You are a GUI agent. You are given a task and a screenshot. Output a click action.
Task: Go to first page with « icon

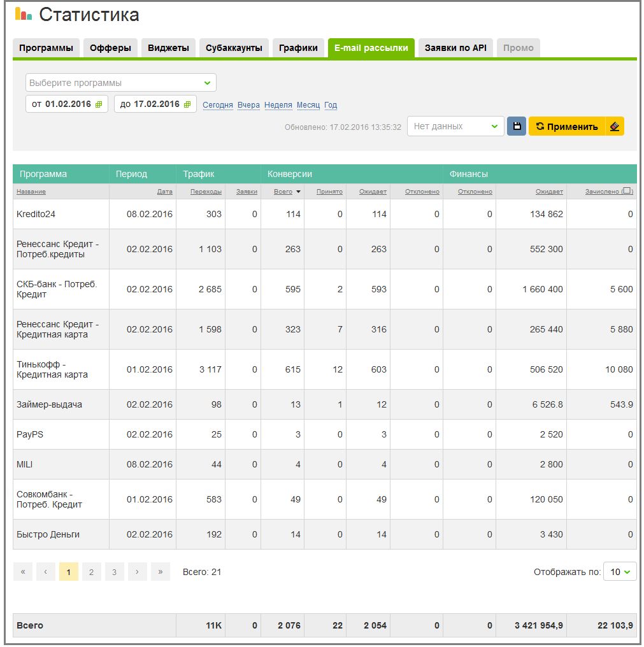point(23,572)
